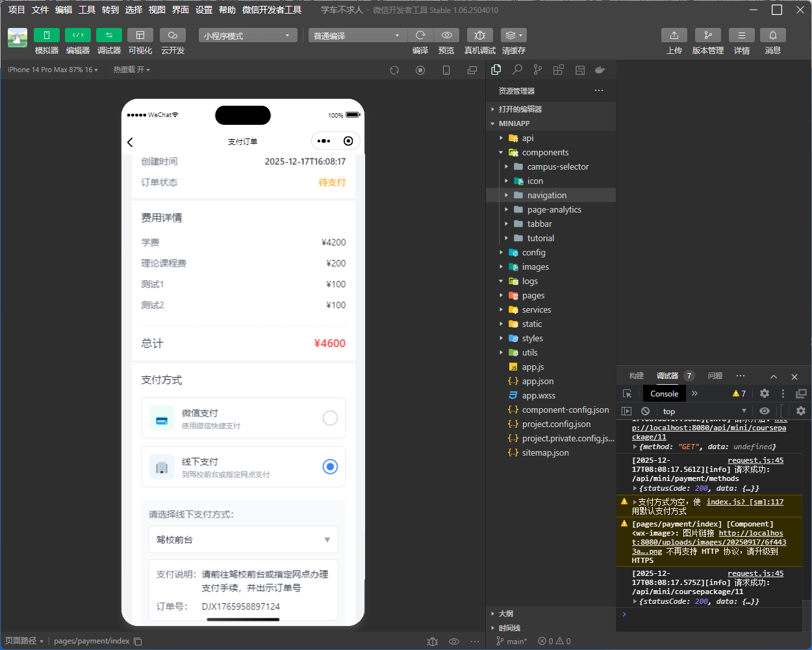Switch to the 问题 tab
This screenshot has height=650, width=812.
click(x=715, y=376)
